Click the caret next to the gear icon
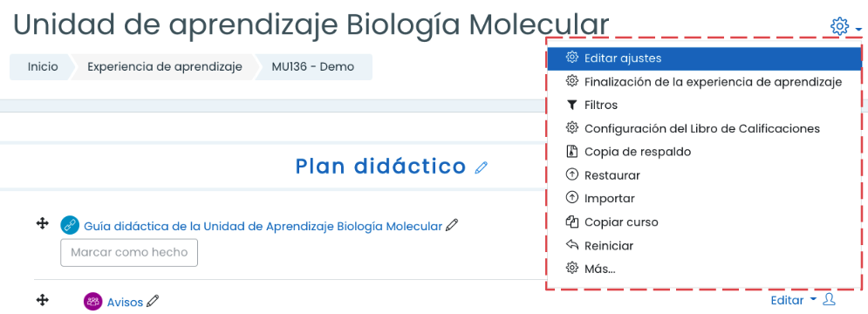This screenshot has width=868, height=314. (858, 28)
